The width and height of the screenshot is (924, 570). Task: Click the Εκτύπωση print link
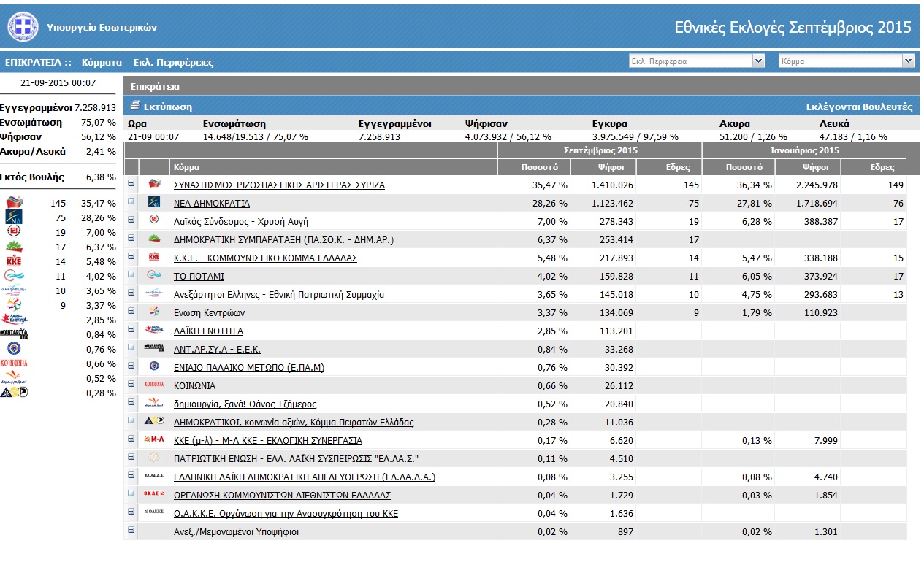click(168, 107)
